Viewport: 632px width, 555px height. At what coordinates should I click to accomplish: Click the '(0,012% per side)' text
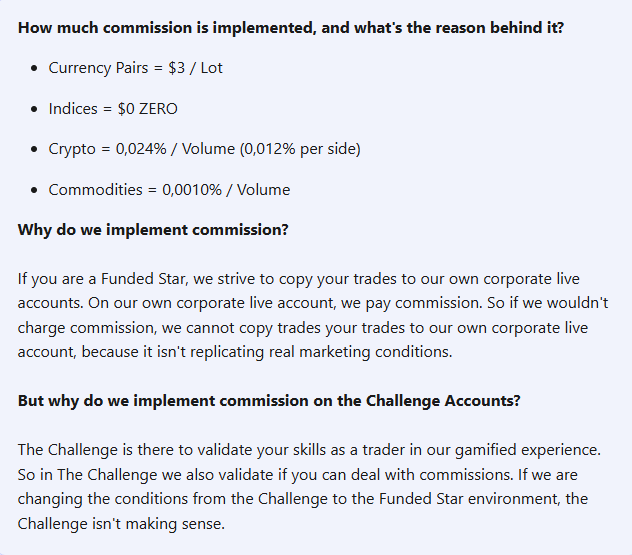[300, 149]
